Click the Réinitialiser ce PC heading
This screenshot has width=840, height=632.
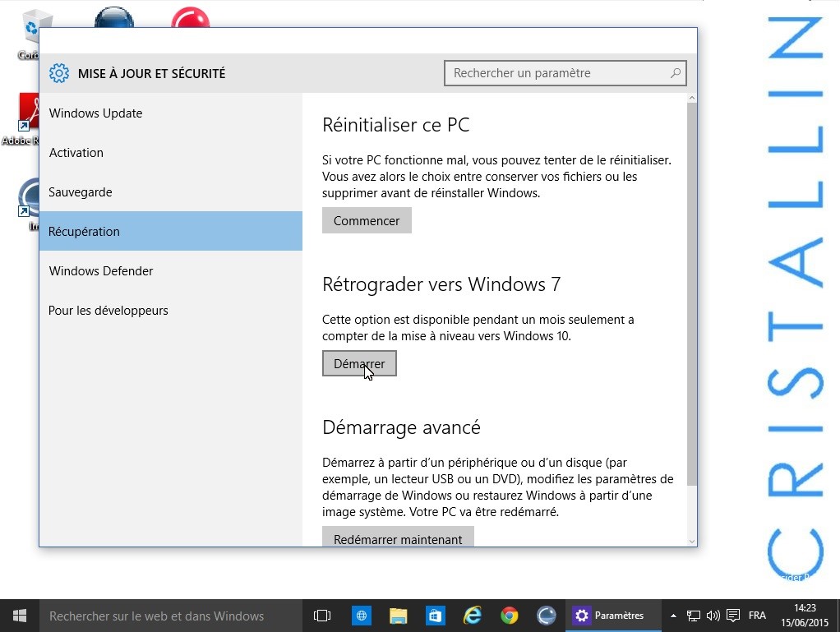pyautogui.click(x=396, y=125)
